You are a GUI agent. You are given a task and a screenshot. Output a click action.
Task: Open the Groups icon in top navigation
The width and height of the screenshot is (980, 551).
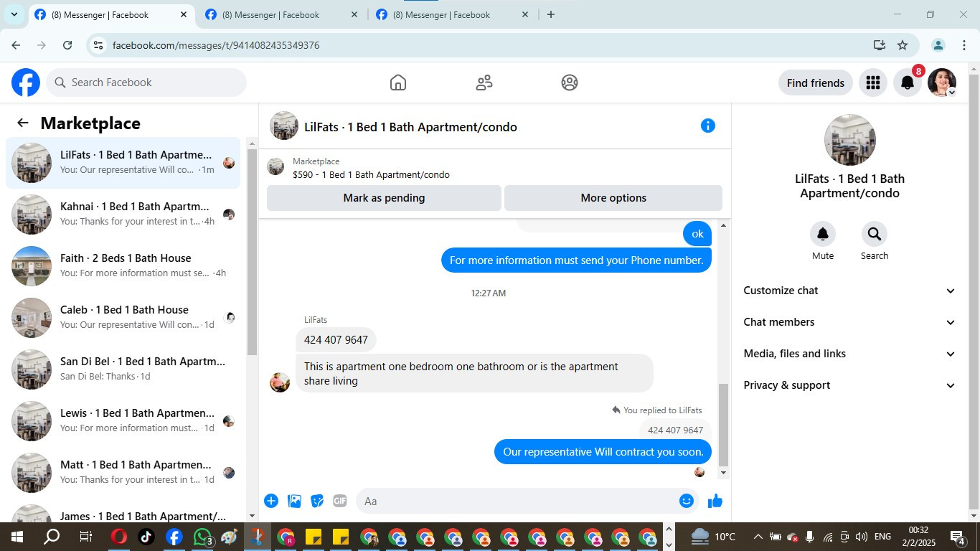point(570,83)
